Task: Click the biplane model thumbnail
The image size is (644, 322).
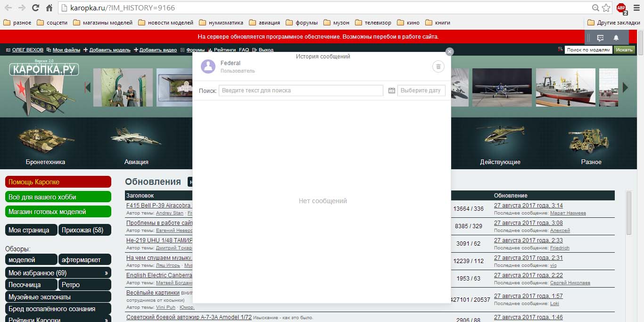Action: pyautogui.click(x=501, y=87)
